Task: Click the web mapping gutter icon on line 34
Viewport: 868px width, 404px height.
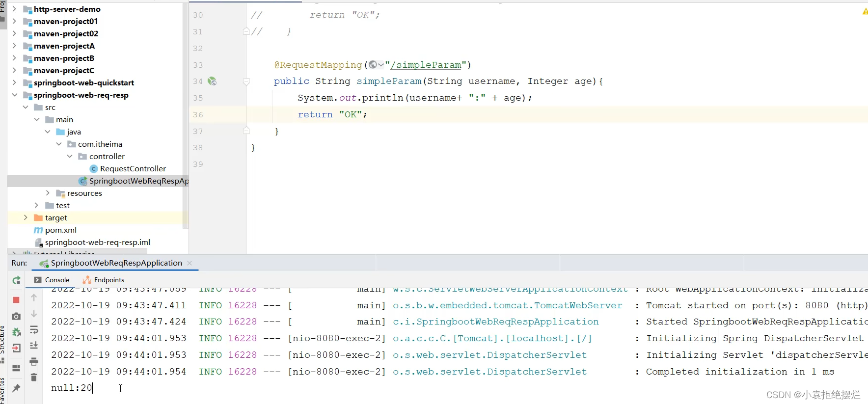Action: tap(212, 81)
